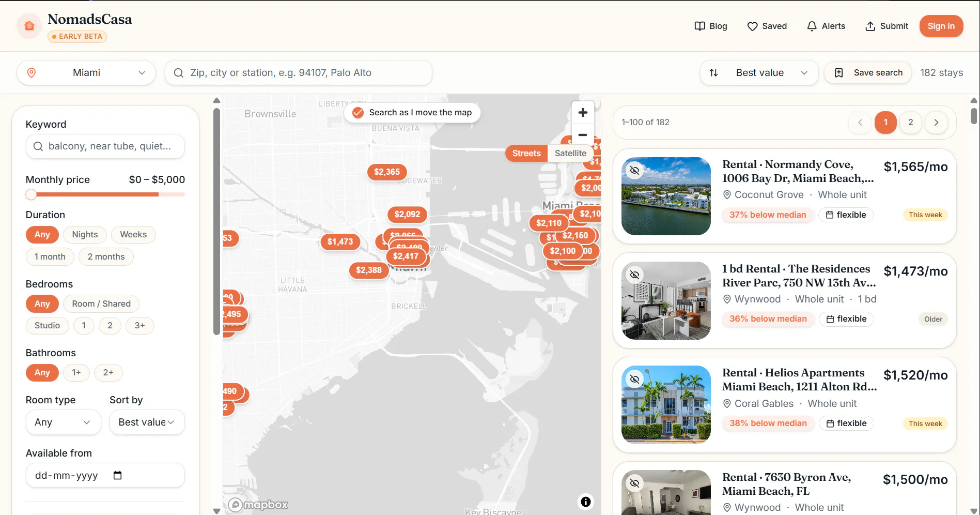Open the map attribution info icon
The height and width of the screenshot is (515, 980).
(586, 502)
